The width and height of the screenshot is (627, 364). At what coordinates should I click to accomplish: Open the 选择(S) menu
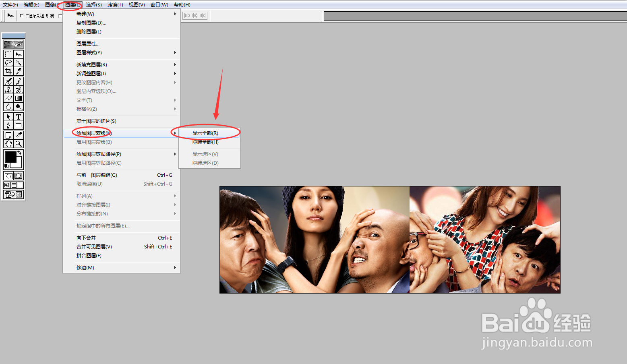pos(94,5)
